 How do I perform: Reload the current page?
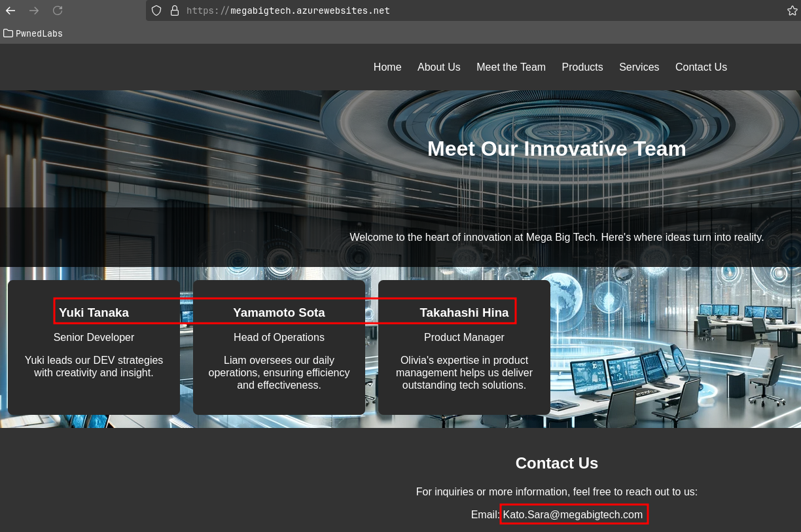click(58, 10)
